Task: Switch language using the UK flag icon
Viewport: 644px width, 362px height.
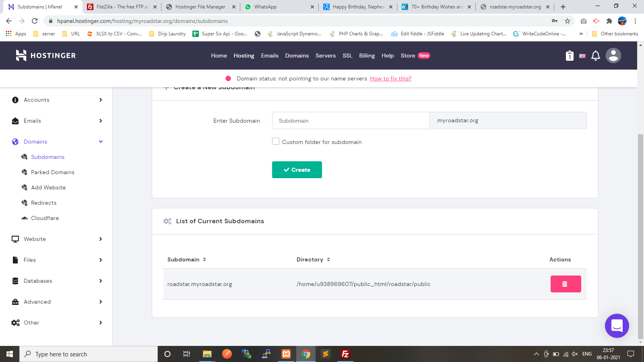Action: pyautogui.click(x=582, y=56)
